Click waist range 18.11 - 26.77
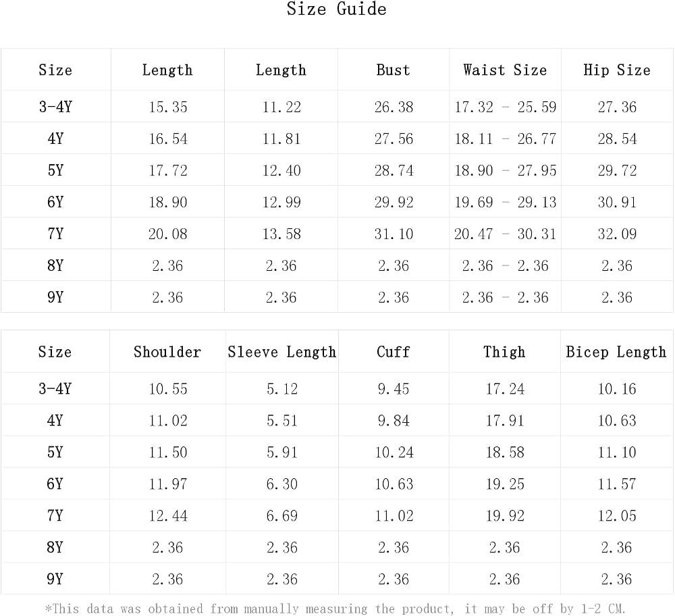The height and width of the screenshot is (616, 675). click(506, 138)
